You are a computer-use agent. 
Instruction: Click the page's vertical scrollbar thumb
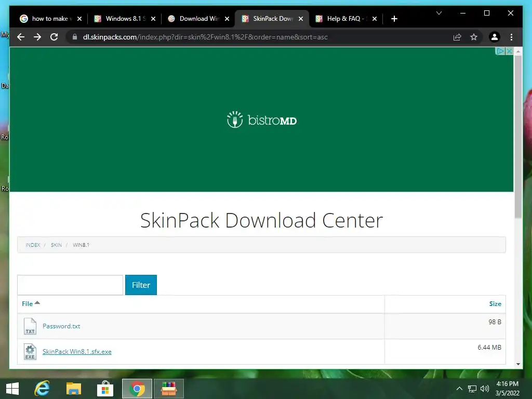click(x=518, y=137)
